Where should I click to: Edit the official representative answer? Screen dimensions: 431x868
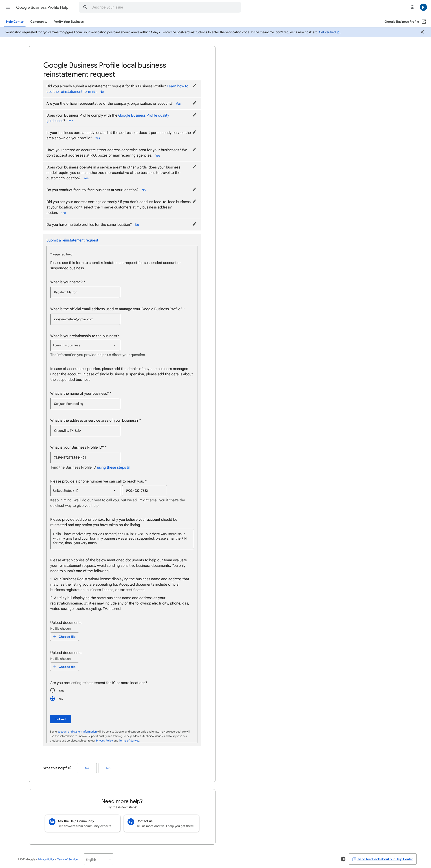pos(194,103)
